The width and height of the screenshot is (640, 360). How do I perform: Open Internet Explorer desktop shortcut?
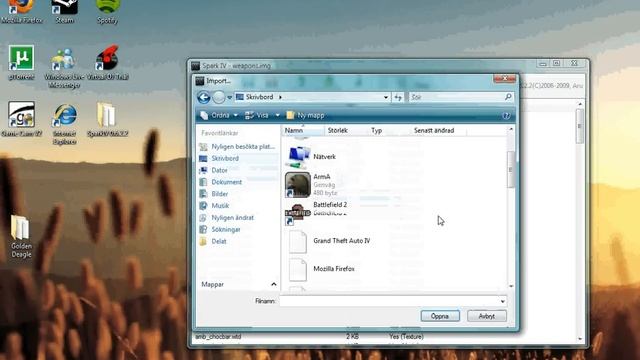[x=64, y=124]
